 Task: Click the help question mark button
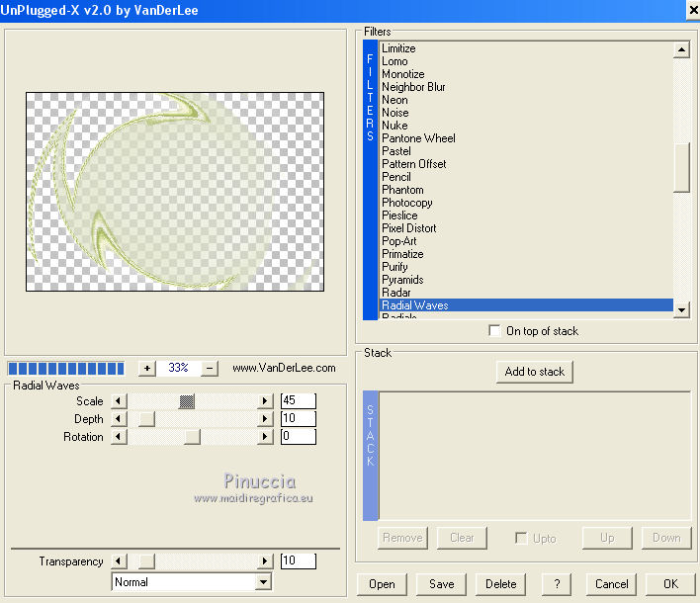[x=557, y=584]
